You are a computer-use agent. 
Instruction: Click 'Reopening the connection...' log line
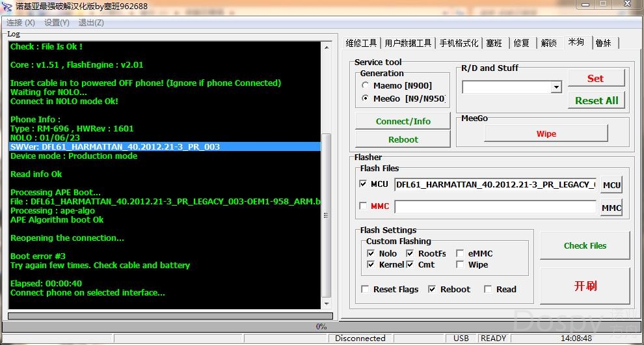(67, 238)
